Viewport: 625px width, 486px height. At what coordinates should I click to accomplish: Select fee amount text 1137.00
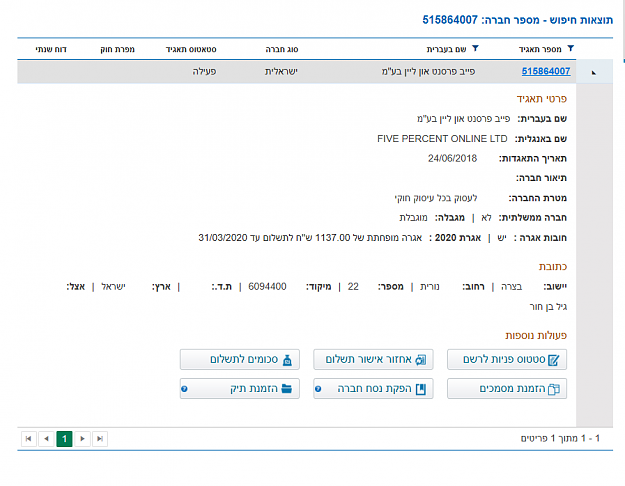tap(332, 238)
